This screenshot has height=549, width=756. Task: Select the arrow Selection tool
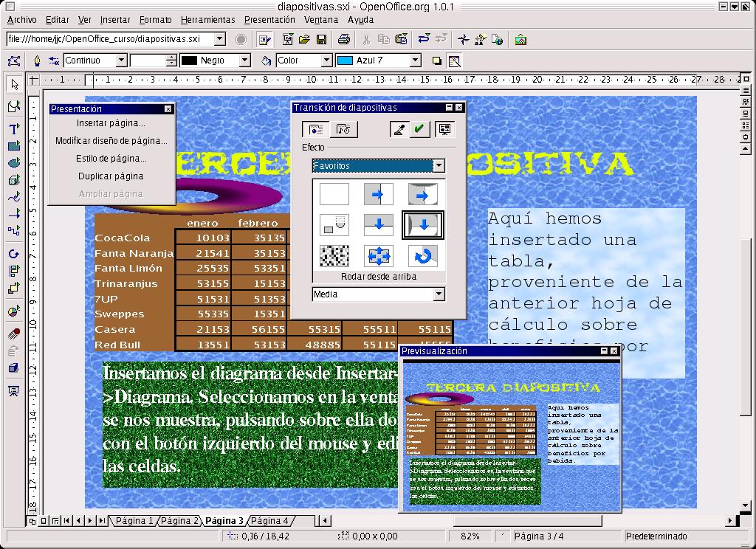click(x=14, y=84)
